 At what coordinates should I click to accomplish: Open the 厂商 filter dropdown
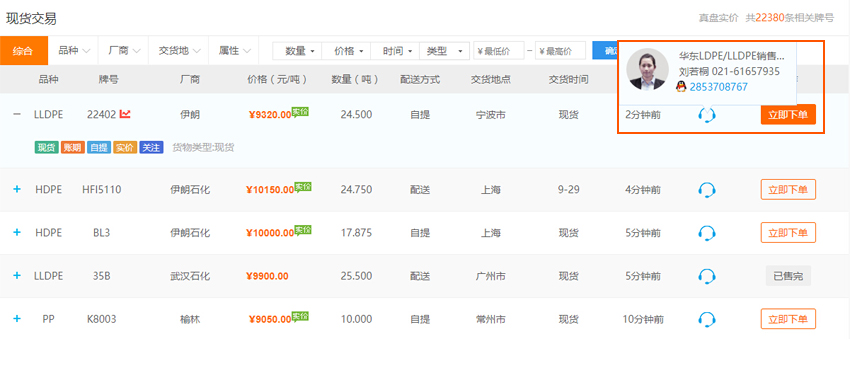(124, 50)
